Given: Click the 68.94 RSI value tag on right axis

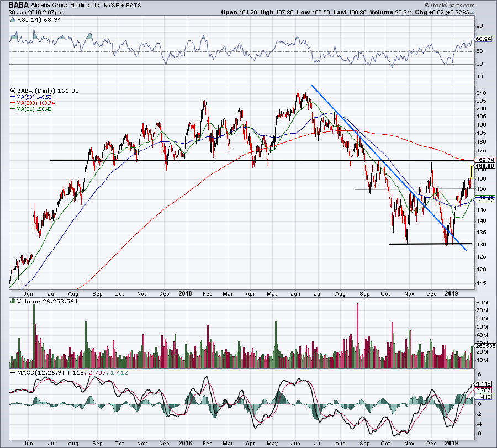Looking at the screenshot, I should click(484, 39).
